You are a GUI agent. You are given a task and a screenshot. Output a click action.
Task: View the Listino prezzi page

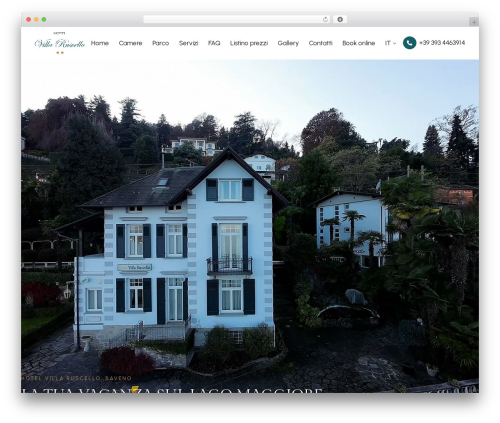(249, 43)
